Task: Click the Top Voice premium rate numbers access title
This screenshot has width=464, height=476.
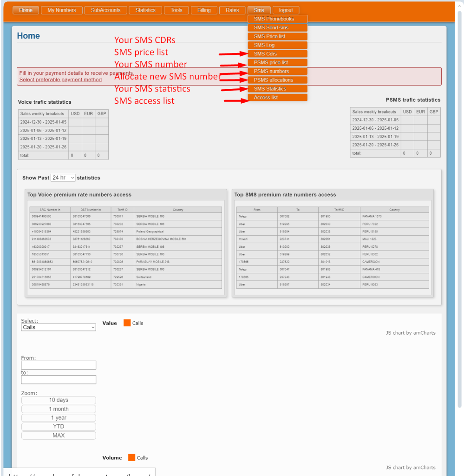Action: 79,195
